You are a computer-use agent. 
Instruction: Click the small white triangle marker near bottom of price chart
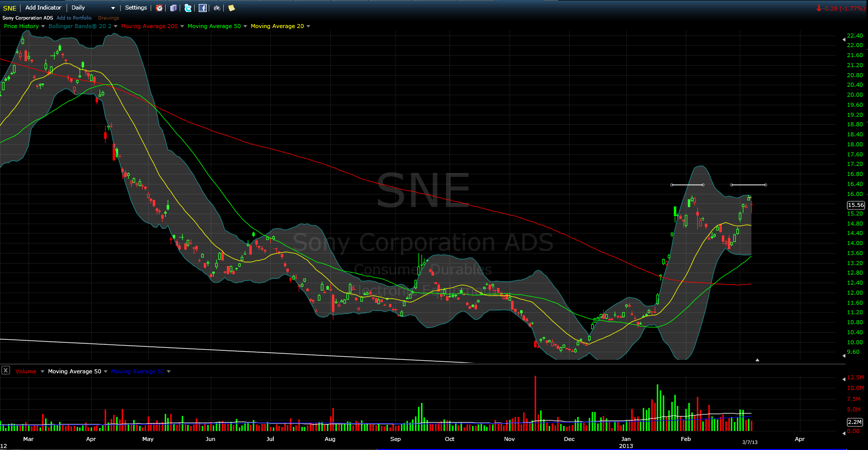click(757, 360)
